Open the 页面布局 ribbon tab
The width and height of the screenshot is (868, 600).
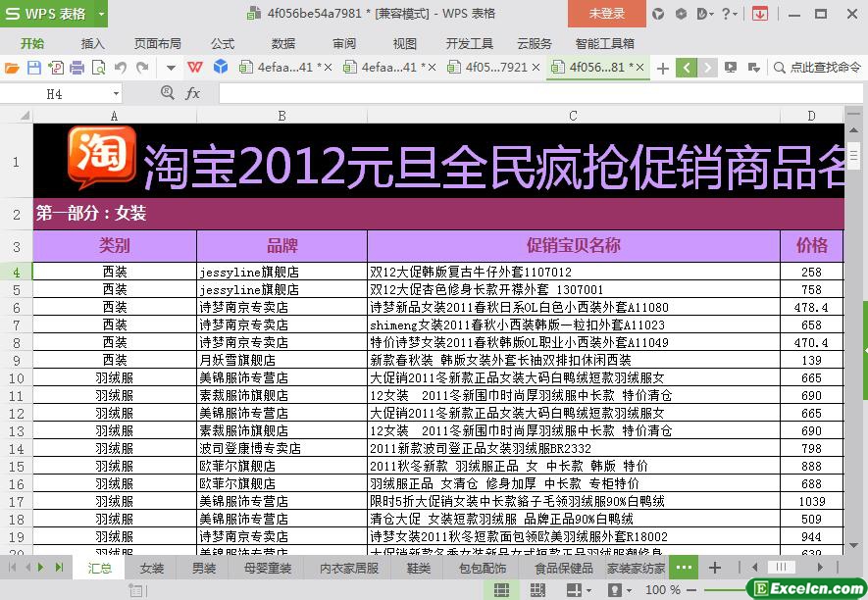(x=158, y=43)
